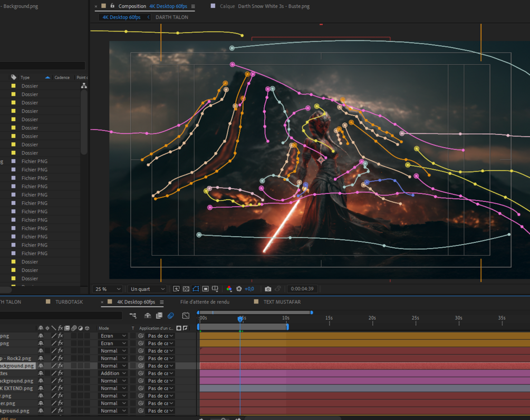The image size is (530, 420).
Task: Open the Composition panel hamburger menu
Action: [x=193, y=6]
